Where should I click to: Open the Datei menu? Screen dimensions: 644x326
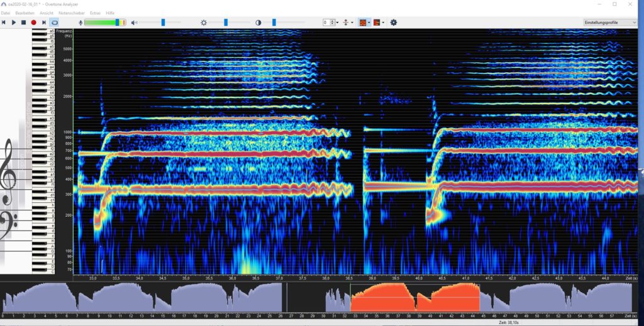point(5,13)
